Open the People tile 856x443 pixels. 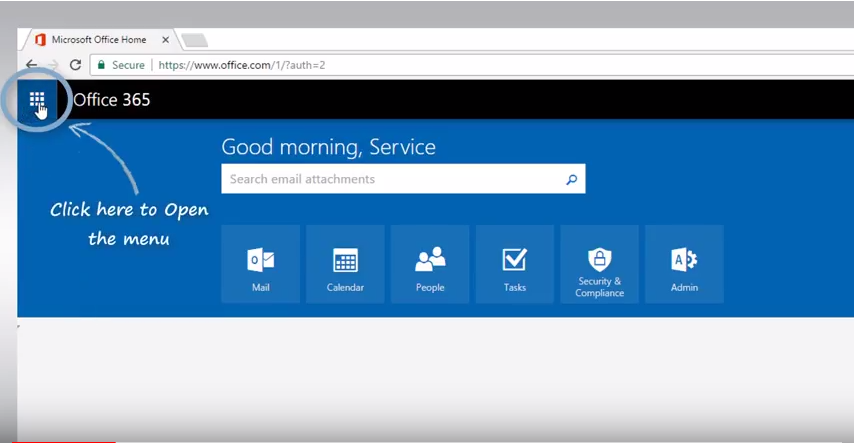coord(430,264)
